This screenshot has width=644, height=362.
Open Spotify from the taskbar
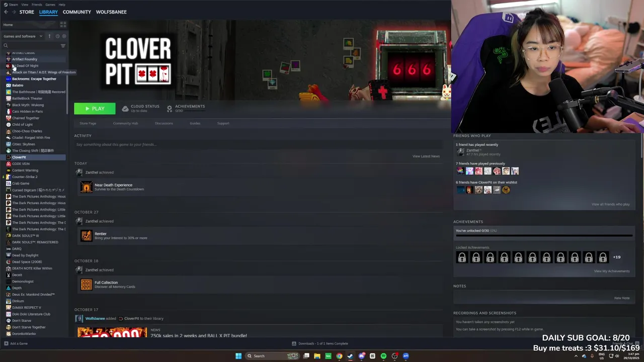pos(383,356)
